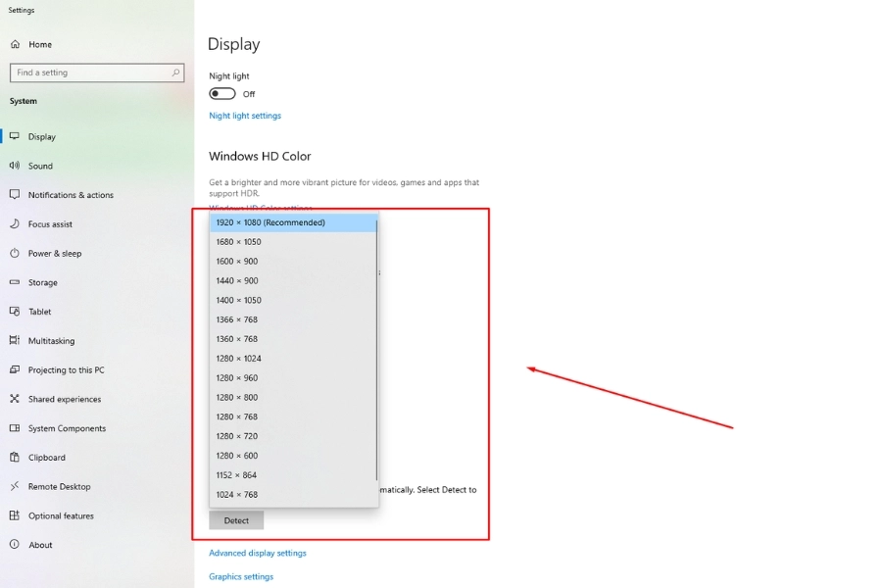882x588 pixels.
Task: Click the Find a setting field
Action: coord(90,73)
